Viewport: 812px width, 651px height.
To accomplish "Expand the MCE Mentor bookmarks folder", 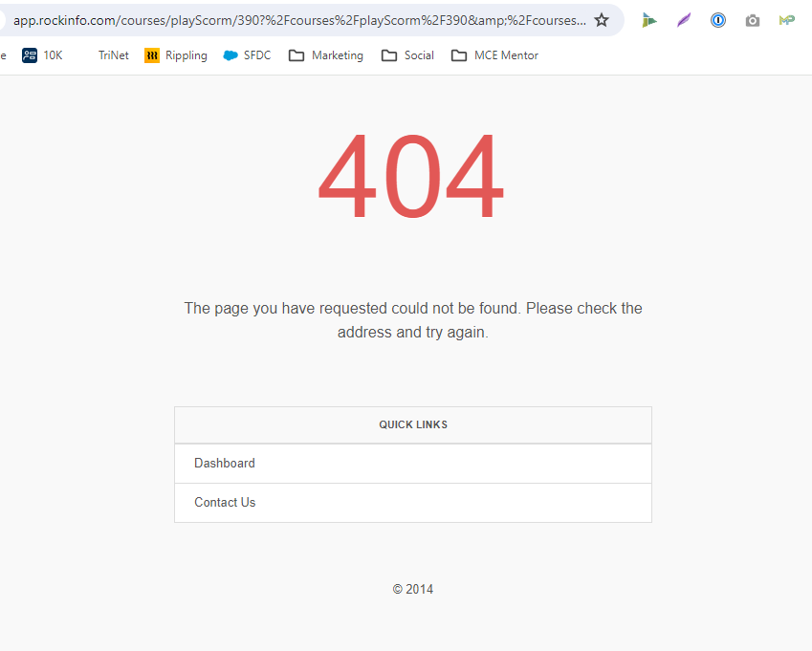I will (x=494, y=55).
